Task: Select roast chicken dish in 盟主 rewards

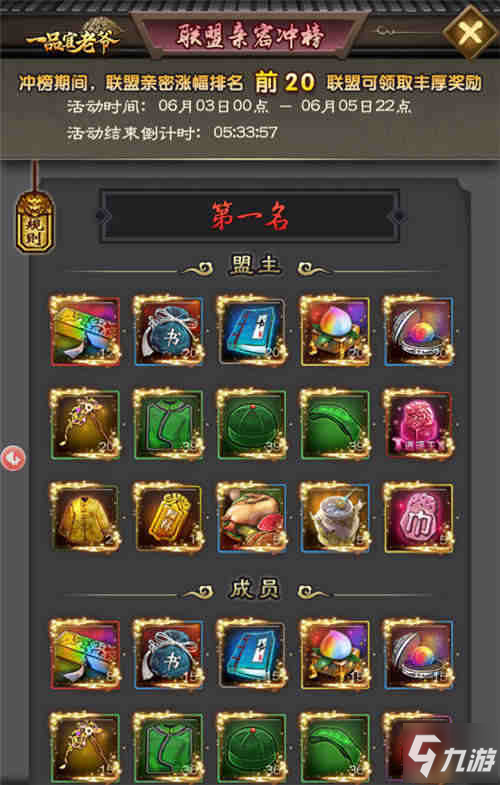Action: click(252, 518)
